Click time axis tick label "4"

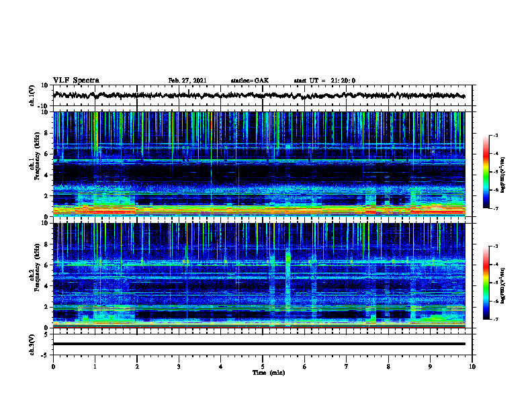tap(221, 367)
